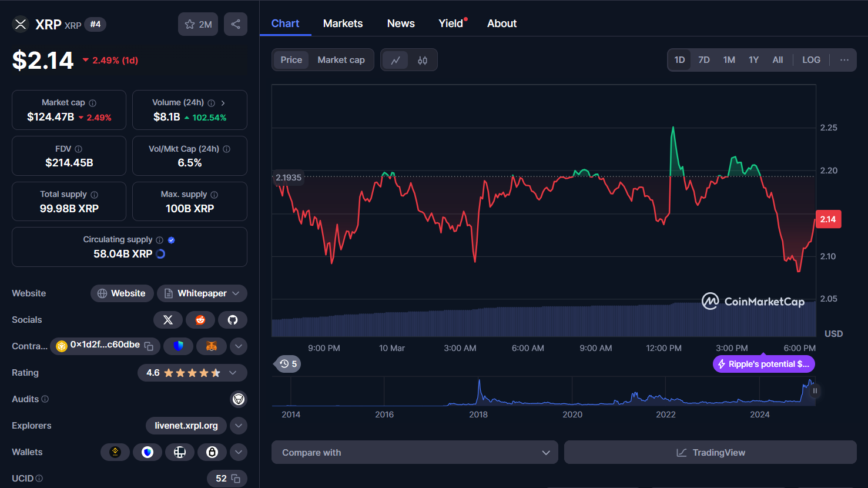The height and width of the screenshot is (488, 868).
Task: Copy the contract address 0x1d2f...c60dbe
Action: click(x=149, y=346)
